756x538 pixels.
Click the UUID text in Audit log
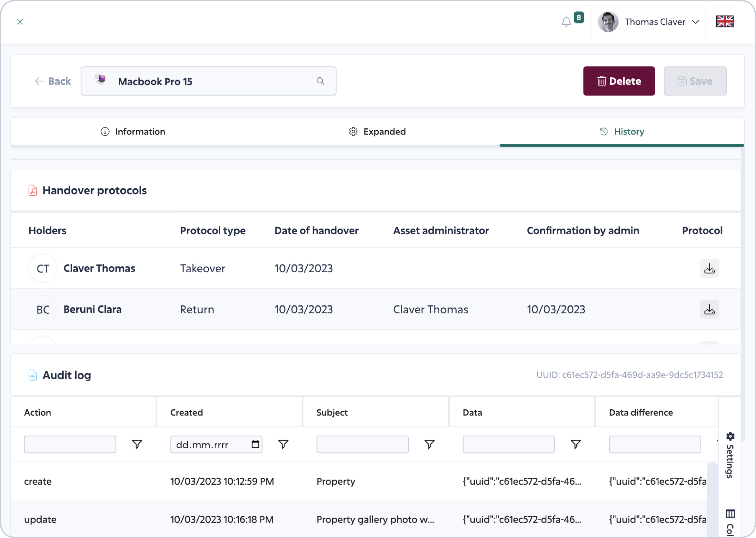[x=630, y=375]
